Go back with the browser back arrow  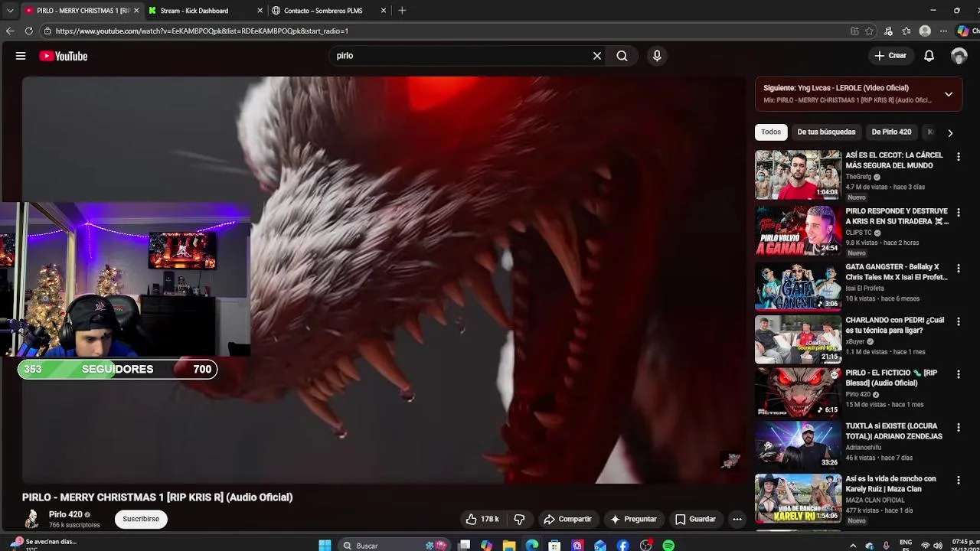pyautogui.click(x=10, y=31)
